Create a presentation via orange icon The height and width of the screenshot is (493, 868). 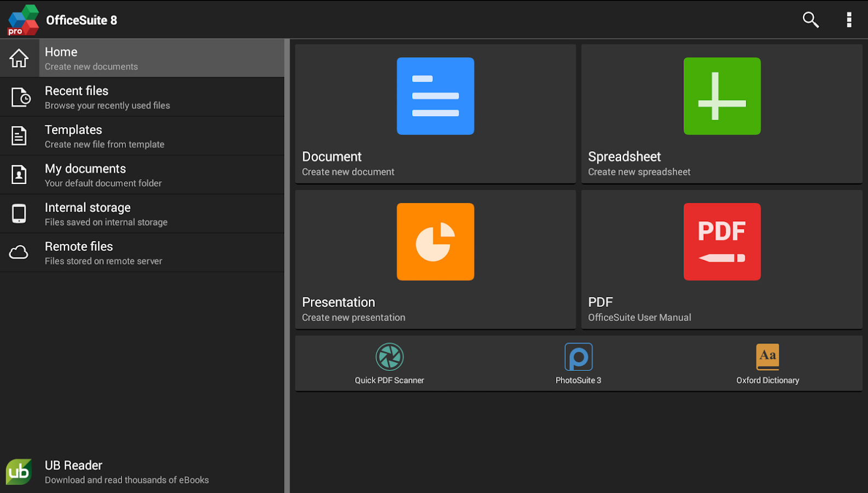435,242
